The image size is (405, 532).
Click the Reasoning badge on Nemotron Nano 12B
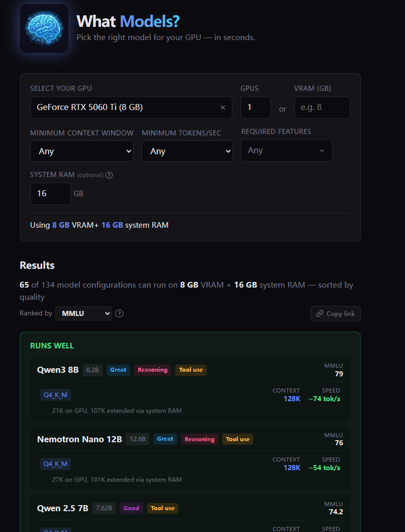pos(199,439)
